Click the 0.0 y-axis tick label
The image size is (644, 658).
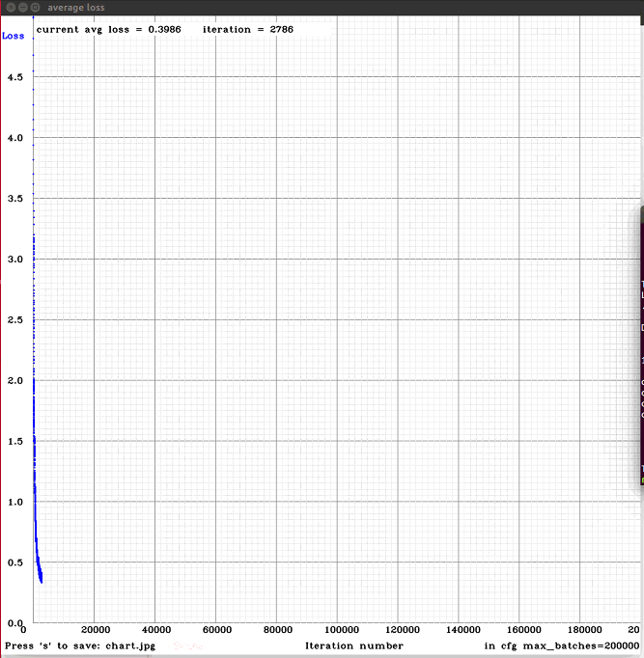click(15, 623)
